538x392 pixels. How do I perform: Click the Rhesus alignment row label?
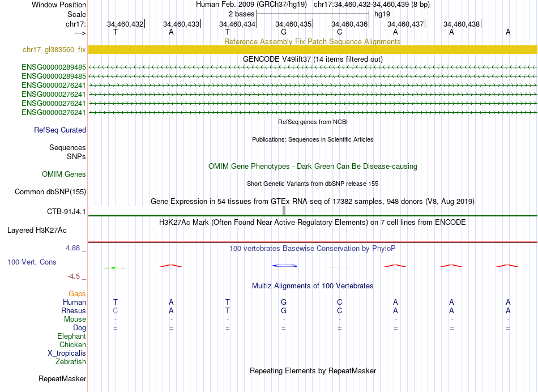(x=74, y=311)
